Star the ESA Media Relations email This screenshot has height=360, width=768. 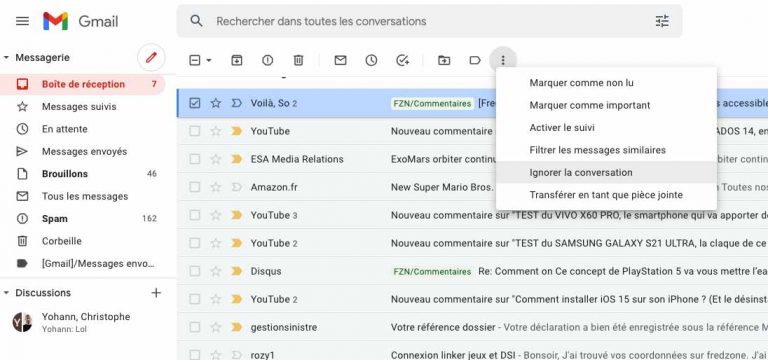(216, 159)
